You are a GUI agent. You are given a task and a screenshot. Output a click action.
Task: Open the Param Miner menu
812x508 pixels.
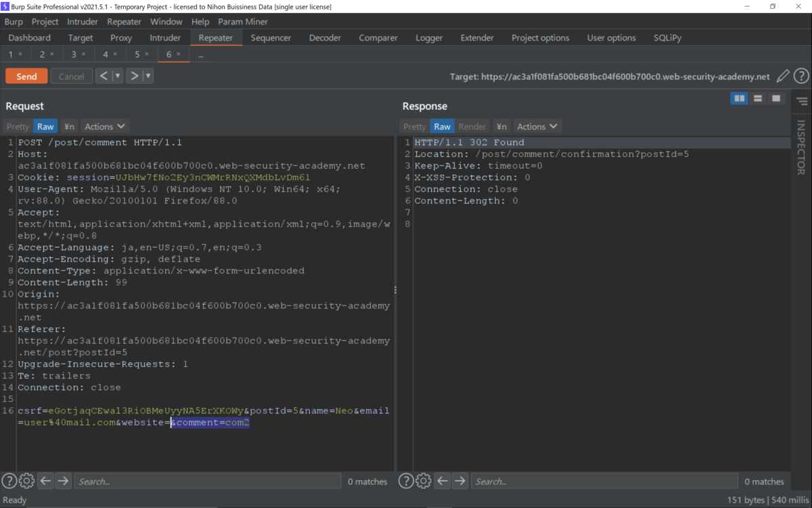pyautogui.click(x=243, y=22)
